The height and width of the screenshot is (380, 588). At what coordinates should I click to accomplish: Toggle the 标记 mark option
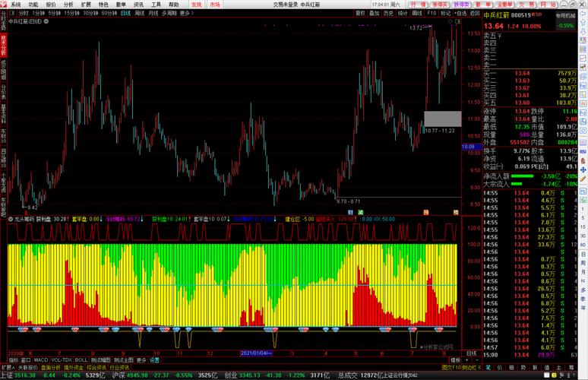point(445,13)
